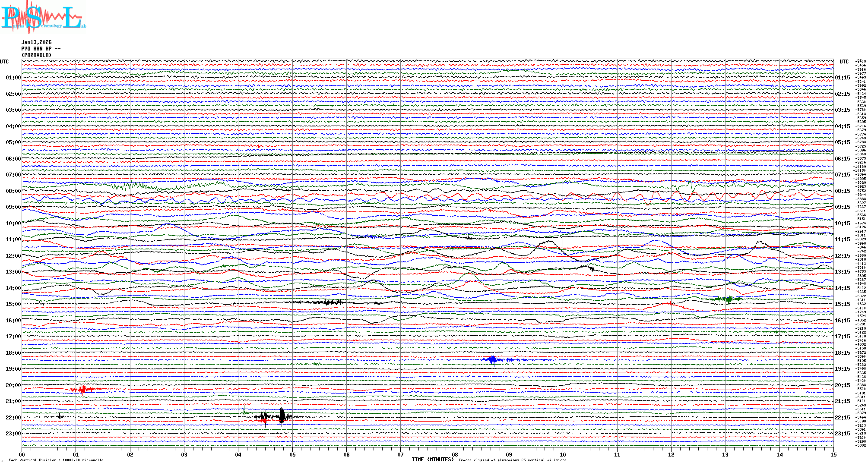Click the vertical division microvolts footer text

[56, 460]
